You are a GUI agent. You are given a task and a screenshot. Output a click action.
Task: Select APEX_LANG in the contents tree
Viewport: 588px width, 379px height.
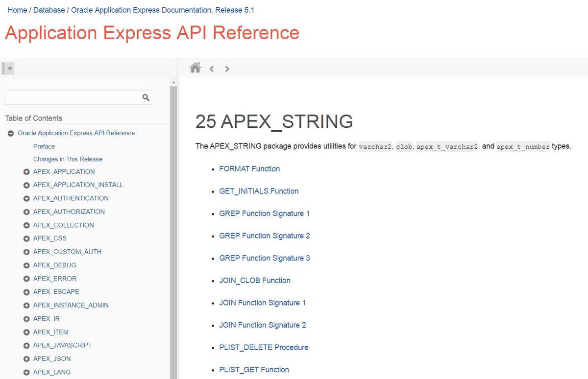coord(52,372)
